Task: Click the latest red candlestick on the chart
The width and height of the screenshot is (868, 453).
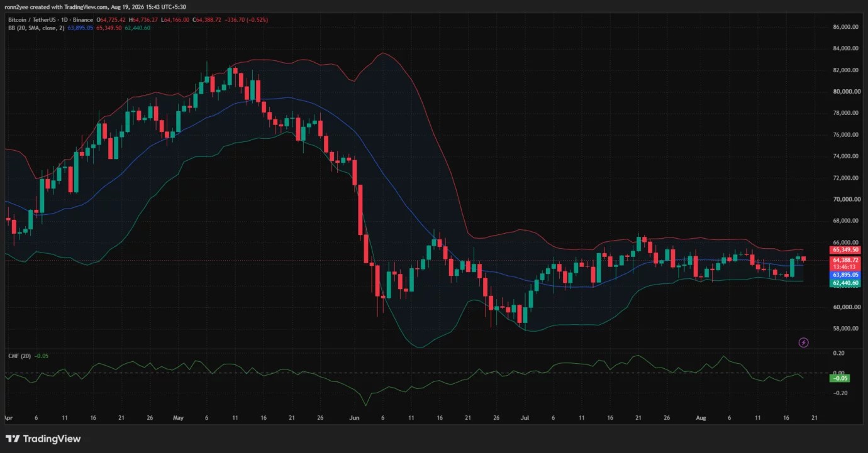Action: pyautogui.click(x=803, y=259)
